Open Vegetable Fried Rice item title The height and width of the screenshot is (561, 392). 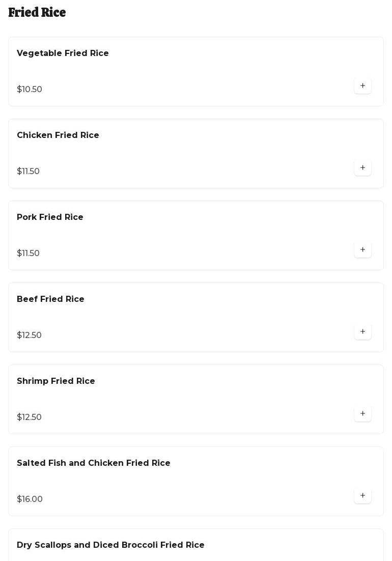point(63,53)
